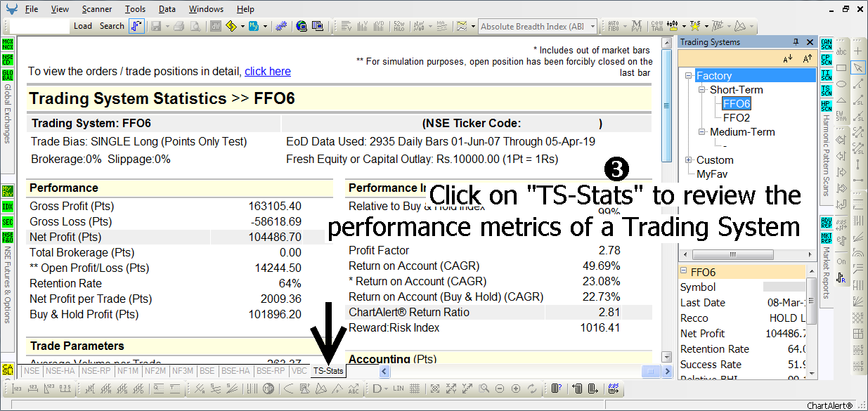Click the LIN scale toggle bottom toolbar

(399, 388)
